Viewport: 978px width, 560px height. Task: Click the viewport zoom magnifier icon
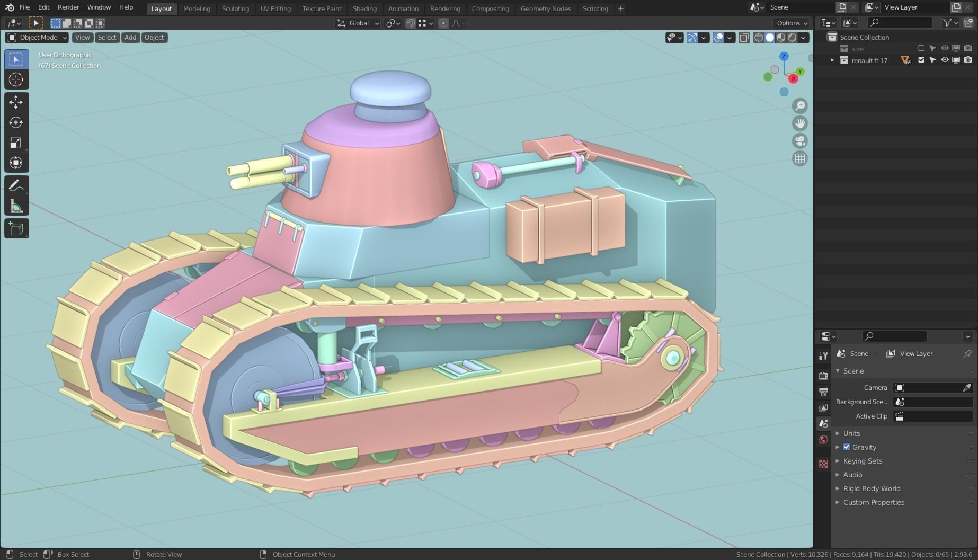799,106
